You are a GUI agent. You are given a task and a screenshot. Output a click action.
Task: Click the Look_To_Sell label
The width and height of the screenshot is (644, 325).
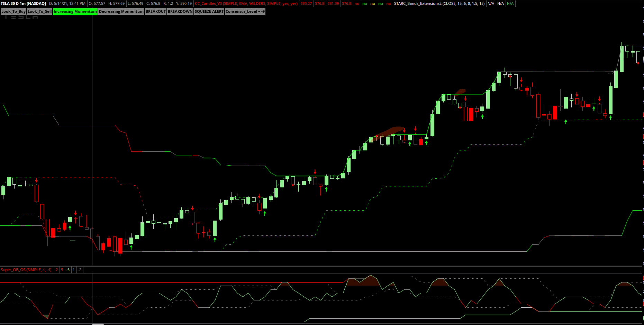[40, 11]
